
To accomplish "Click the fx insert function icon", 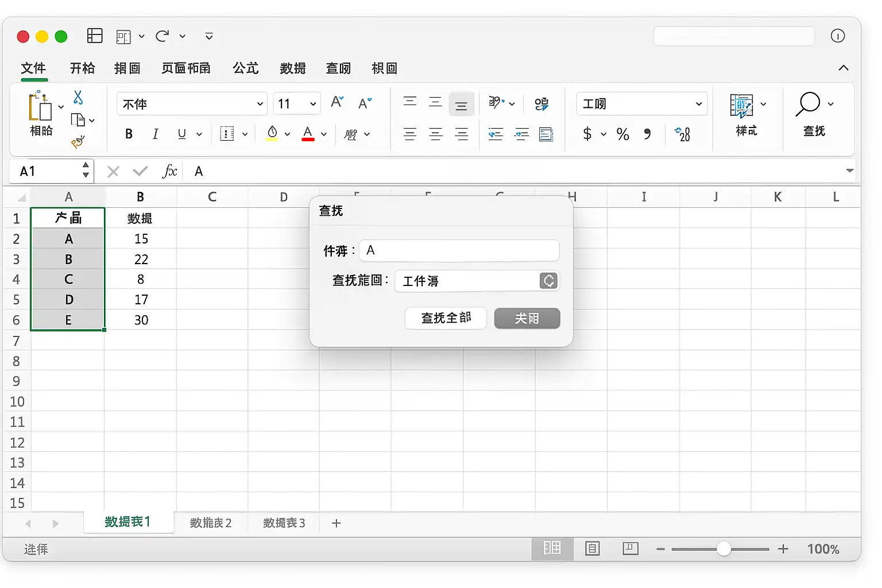I will click(x=170, y=171).
